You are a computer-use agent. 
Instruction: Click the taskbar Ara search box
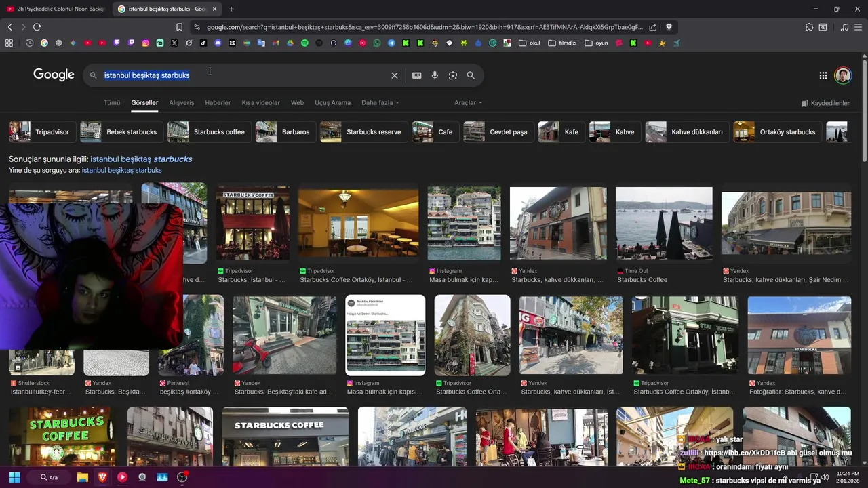[50, 477]
